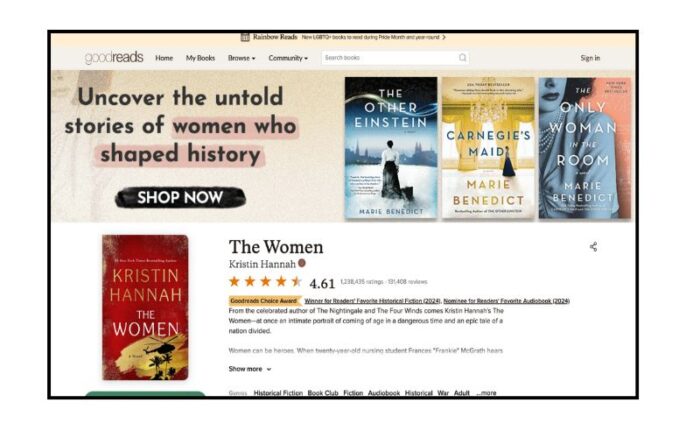This screenshot has height=438, width=700.
Task: Open the Community dropdown menu
Action: (x=288, y=58)
